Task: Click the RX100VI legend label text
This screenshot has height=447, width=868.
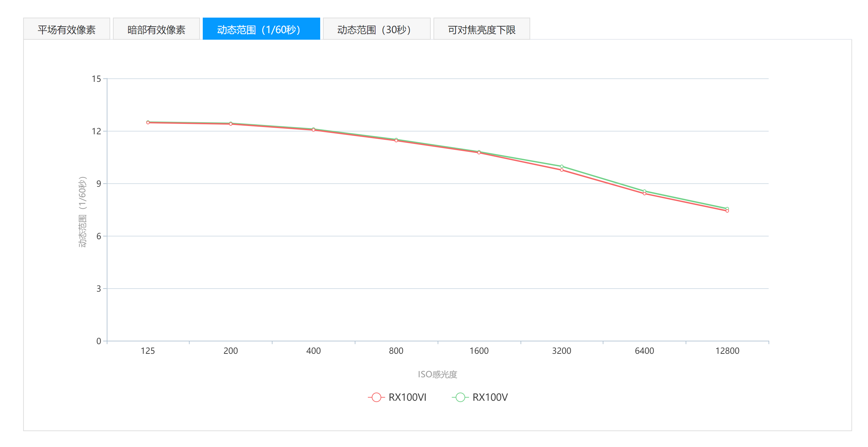Action: point(407,397)
